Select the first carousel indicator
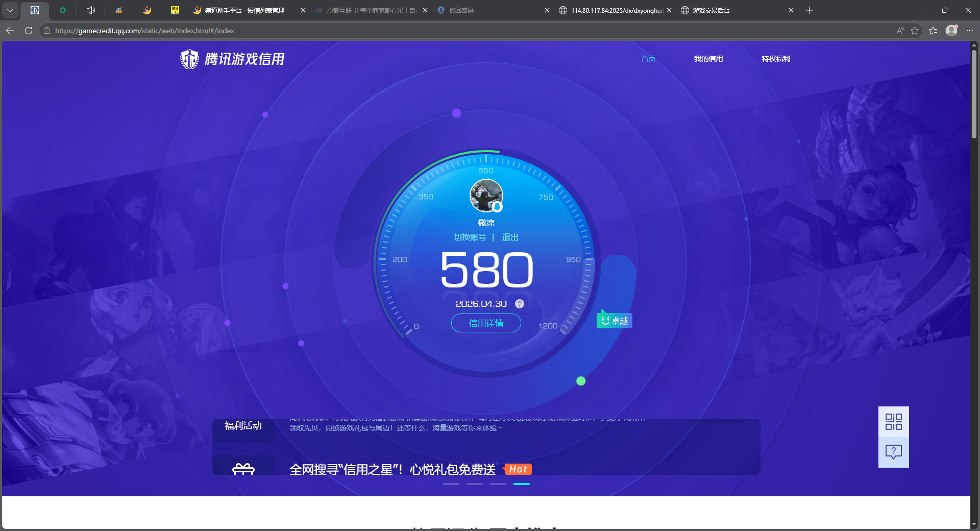 (x=451, y=484)
